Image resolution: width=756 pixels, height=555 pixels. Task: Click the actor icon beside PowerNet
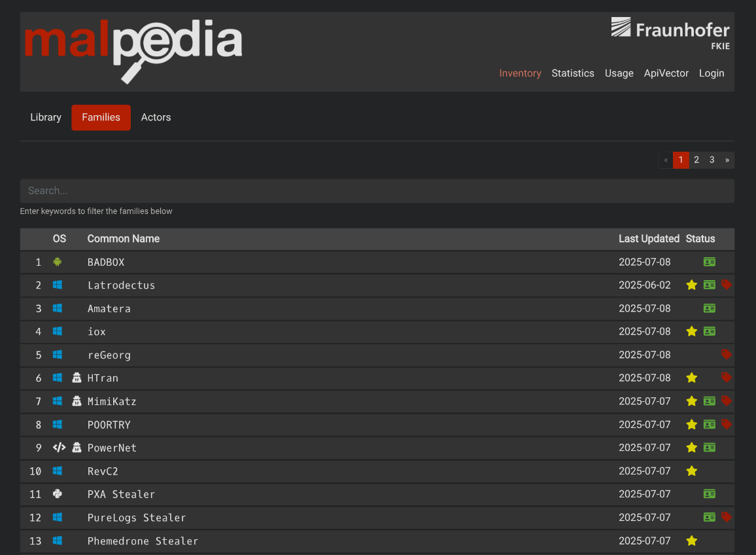77,448
